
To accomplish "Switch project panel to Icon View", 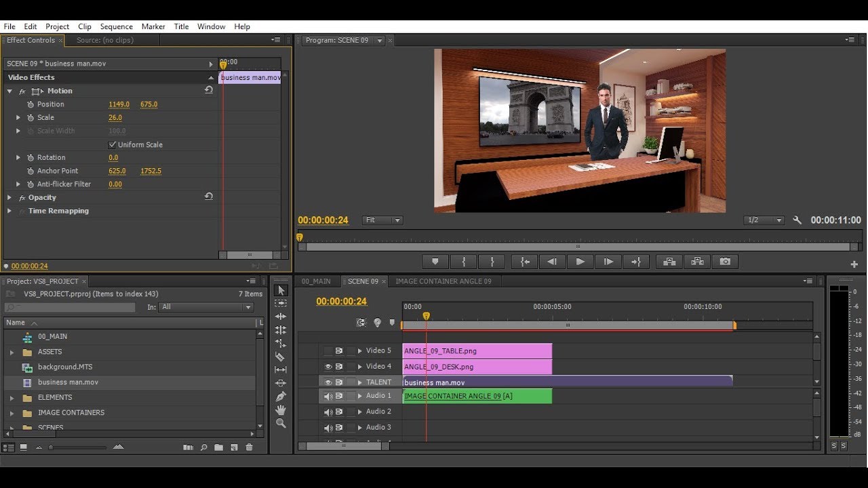I will pyautogui.click(x=23, y=447).
